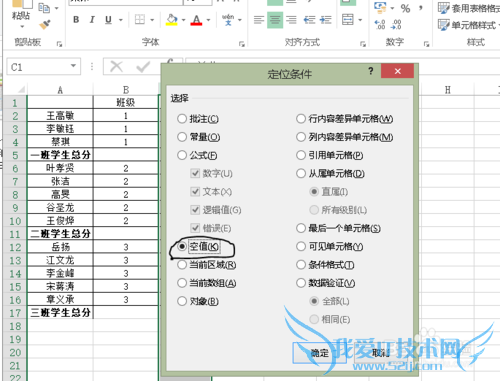Image resolution: width=500 pixels, height=381 pixels.
Task: Select row 5 header
Action: pyautogui.click(x=15, y=155)
